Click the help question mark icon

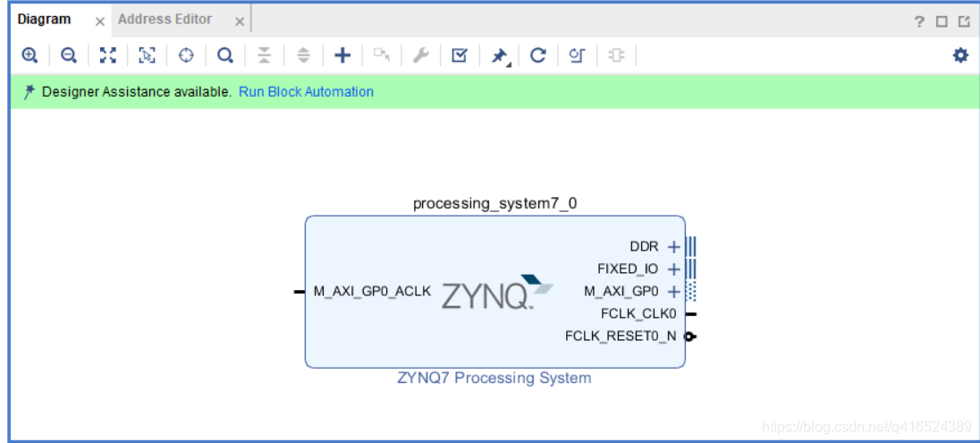tap(919, 21)
